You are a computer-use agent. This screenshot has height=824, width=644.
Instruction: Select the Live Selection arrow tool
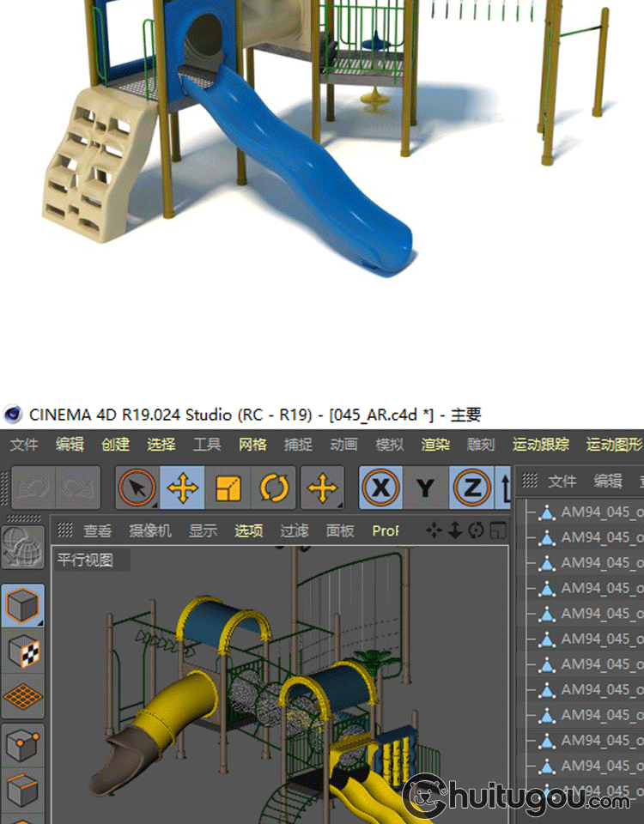[x=137, y=488]
